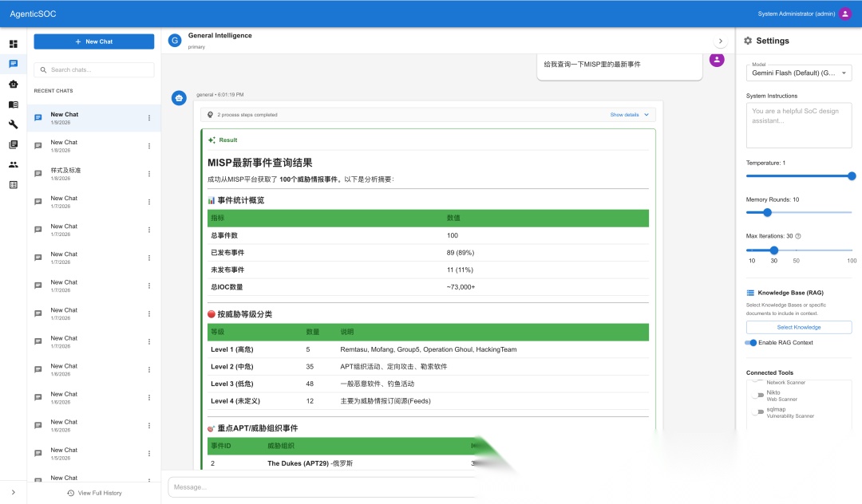Toggle Enable RAG Context switch
862x504 pixels.
[750, 343]
